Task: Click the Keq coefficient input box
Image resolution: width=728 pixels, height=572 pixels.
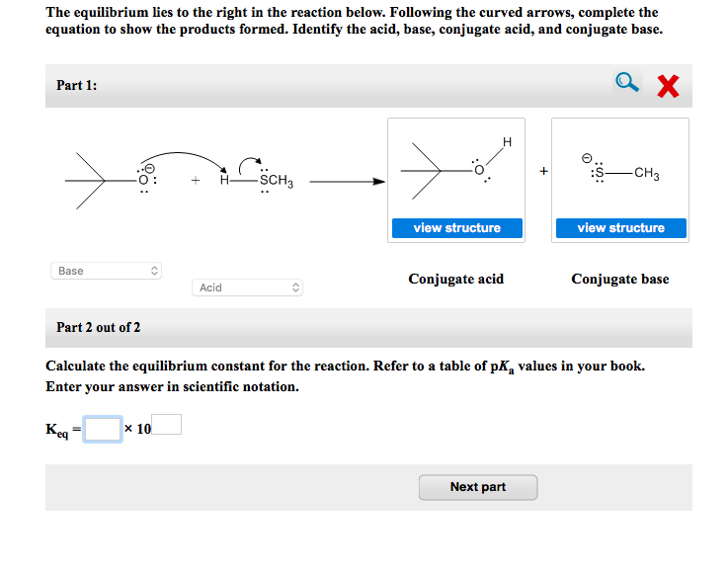Action: pyautogui.click(x=102, y=428)
